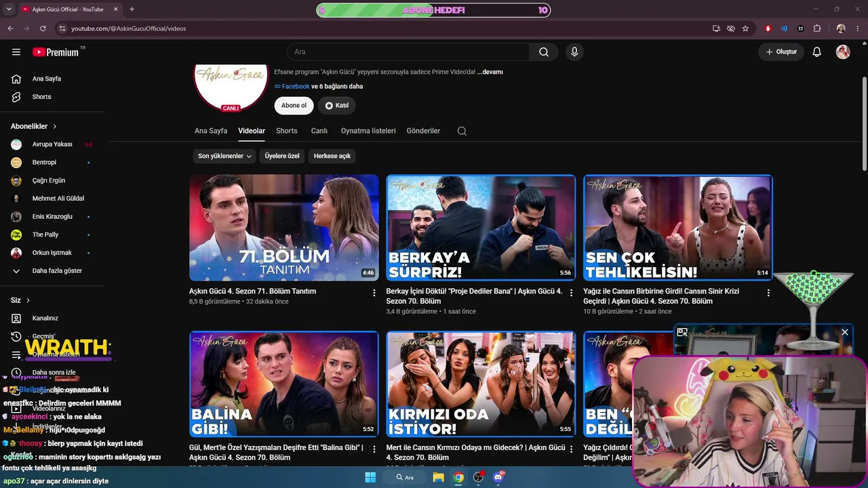Play the Kırmızı Oda İstiyor thumbnail
The height and width of the screenshot is (488, 868).
point(481,384)
